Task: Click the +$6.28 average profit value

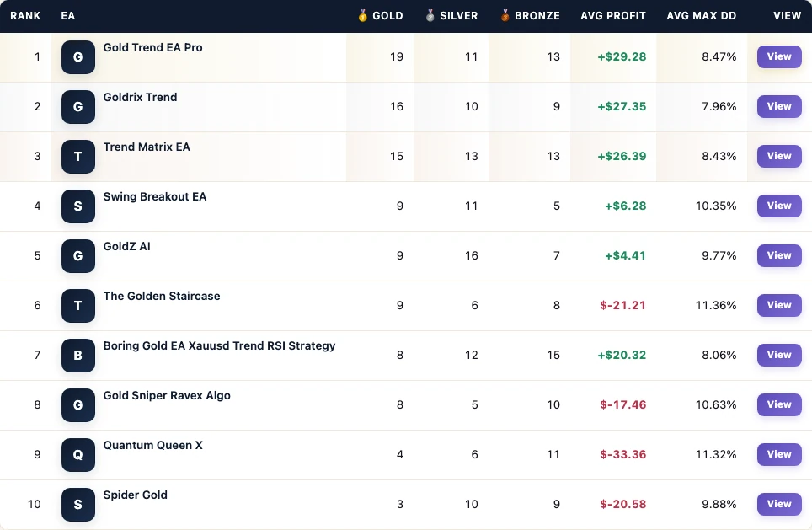Action: tap(626, 206)
